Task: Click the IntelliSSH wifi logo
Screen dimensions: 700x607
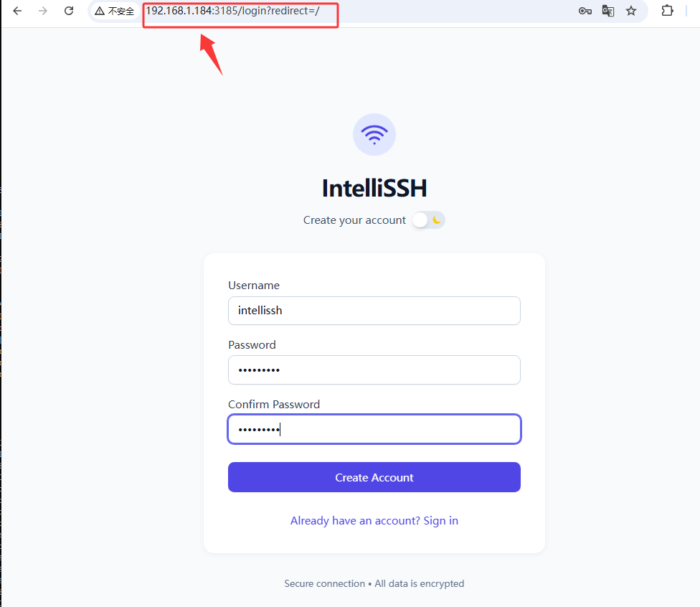Action: coord(374,134)
